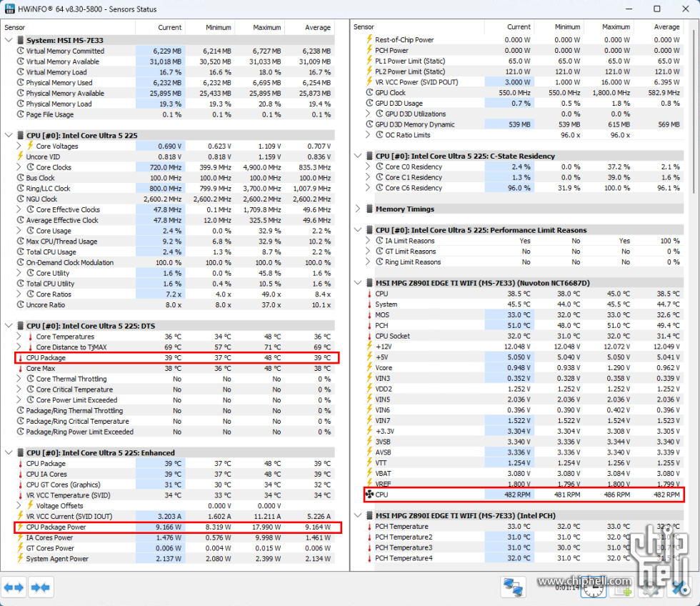This screenshot has height=606, width=700.
Task: Select the GT Limit Reasons row
Action: (524, 252)
